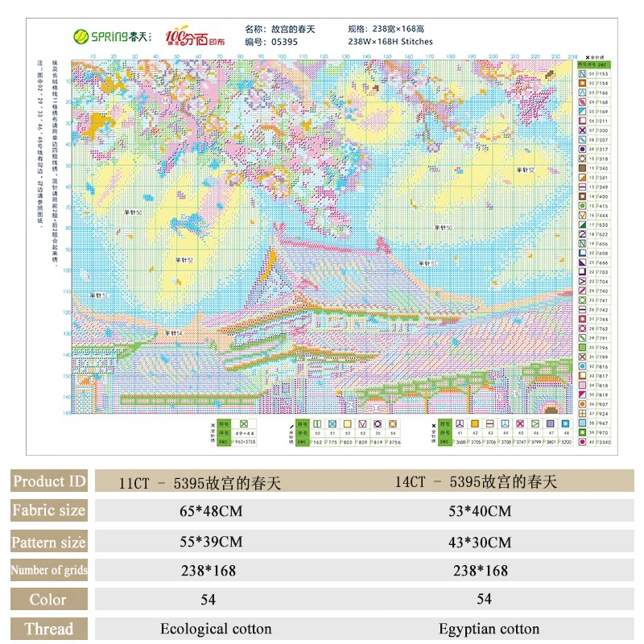Click the '65*48CM' fabric size cell
The image size is (644, 644).
pyautogui.click(x=211, y=511)
